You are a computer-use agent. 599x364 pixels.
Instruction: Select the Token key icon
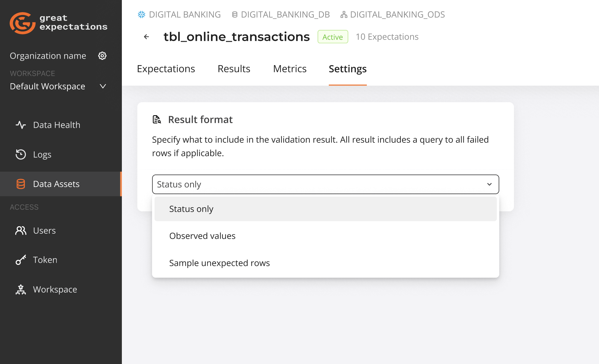pos(21,260)
